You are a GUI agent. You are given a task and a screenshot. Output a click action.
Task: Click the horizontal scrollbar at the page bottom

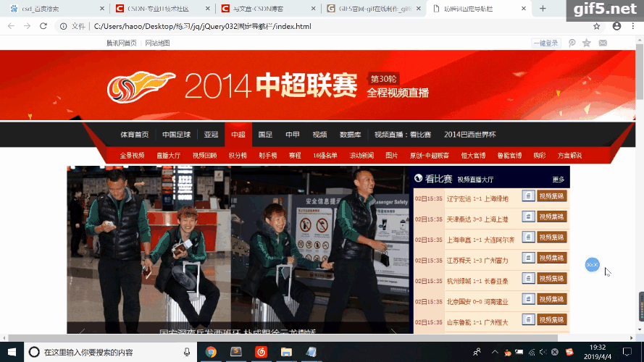[x=283, y=338]
